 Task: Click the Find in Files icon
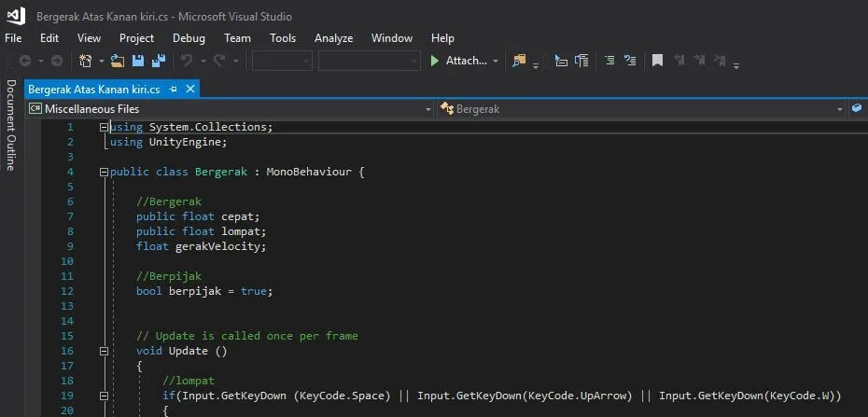pos(519,61)
